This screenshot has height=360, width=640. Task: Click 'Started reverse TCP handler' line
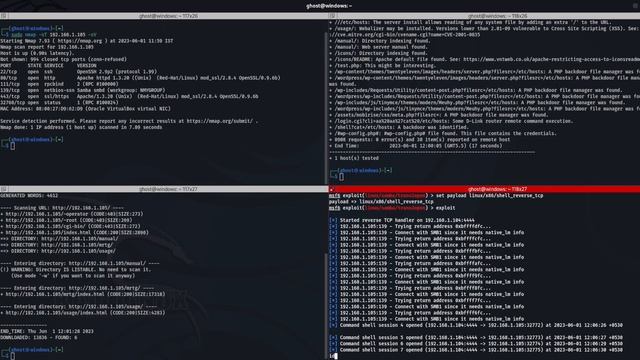(x=402, y=220)
